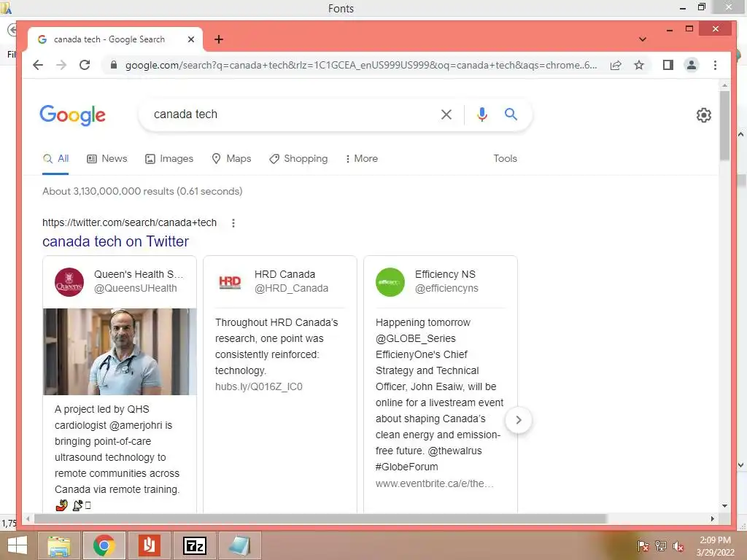Share this page from the address bar
This screenshot has height=560, width=747.
(616, 65)
